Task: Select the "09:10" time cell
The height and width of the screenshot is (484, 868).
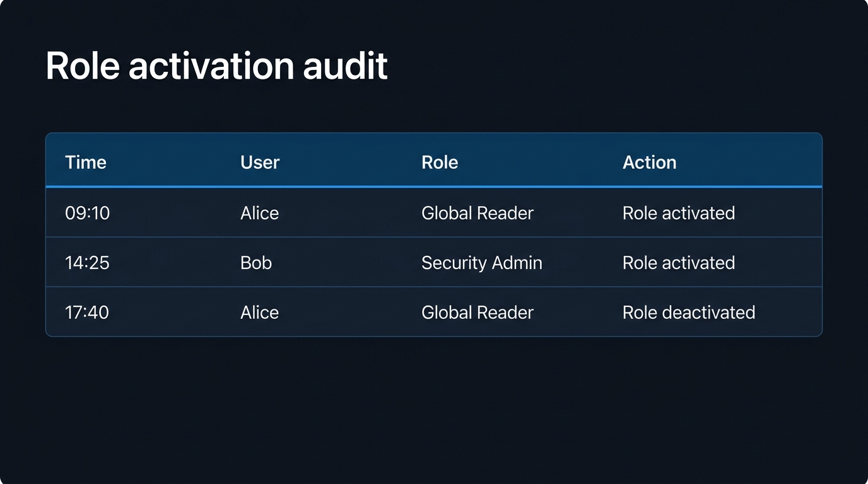Action: [87, 213]
